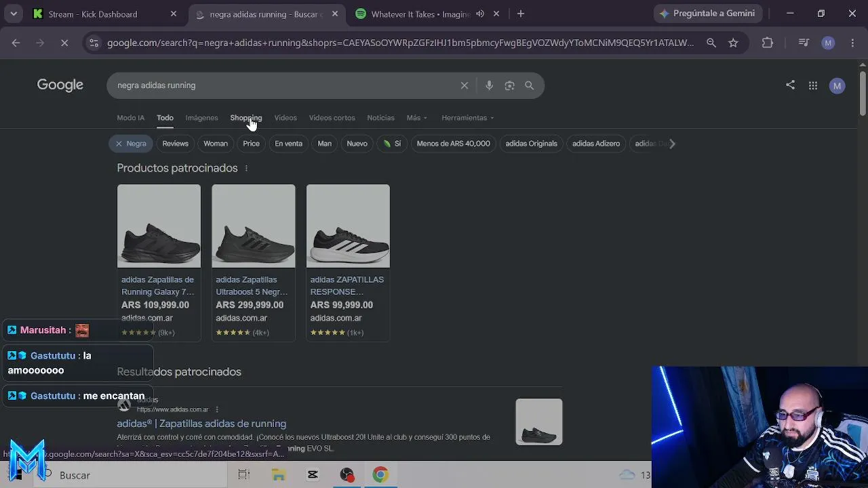
Task: Start voice search with the microphone icon
Action: pyautogui.click(x=489, y=85)
